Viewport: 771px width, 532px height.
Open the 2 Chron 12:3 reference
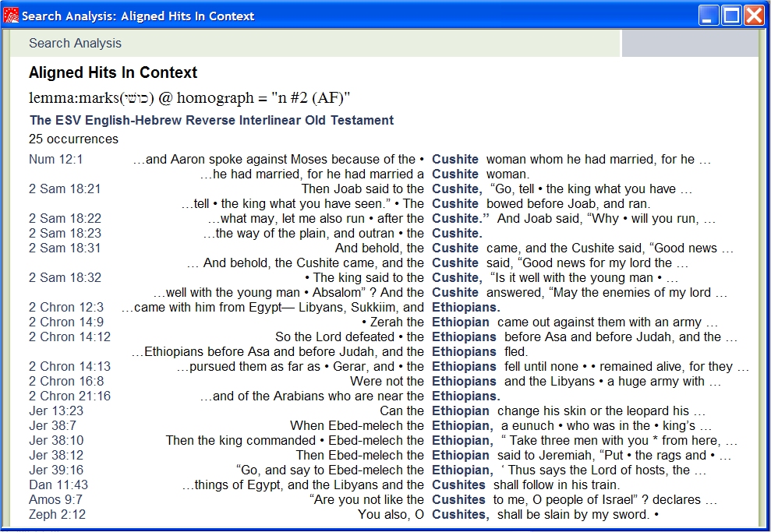click(x=66, y=308)
